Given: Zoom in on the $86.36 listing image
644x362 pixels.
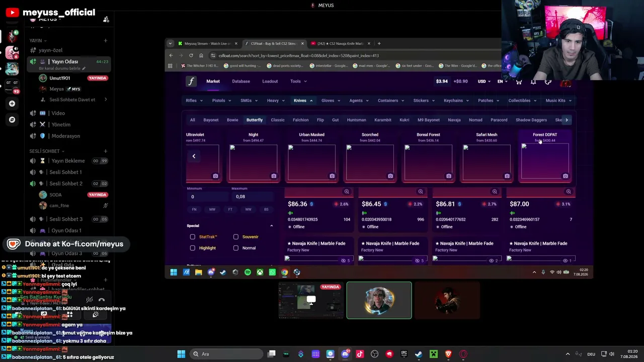Looking at the screenshot, I should [x=347, y=192].
